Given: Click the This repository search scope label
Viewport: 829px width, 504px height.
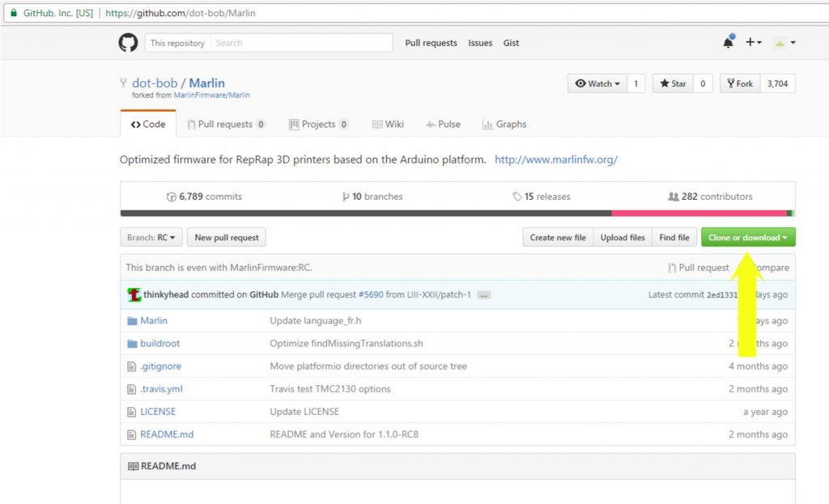Looking at the screenshot, I should click(177, 43).
